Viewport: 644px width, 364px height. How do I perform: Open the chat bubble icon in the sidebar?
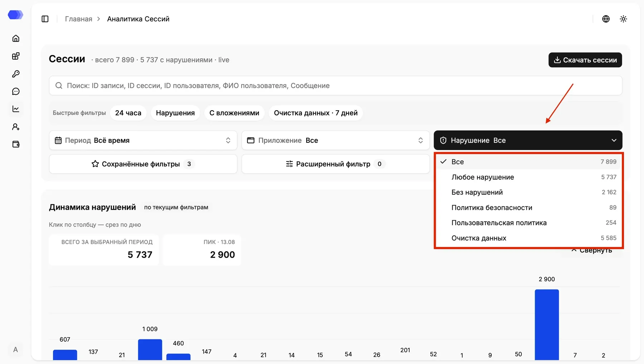click(x=16, y=91)
